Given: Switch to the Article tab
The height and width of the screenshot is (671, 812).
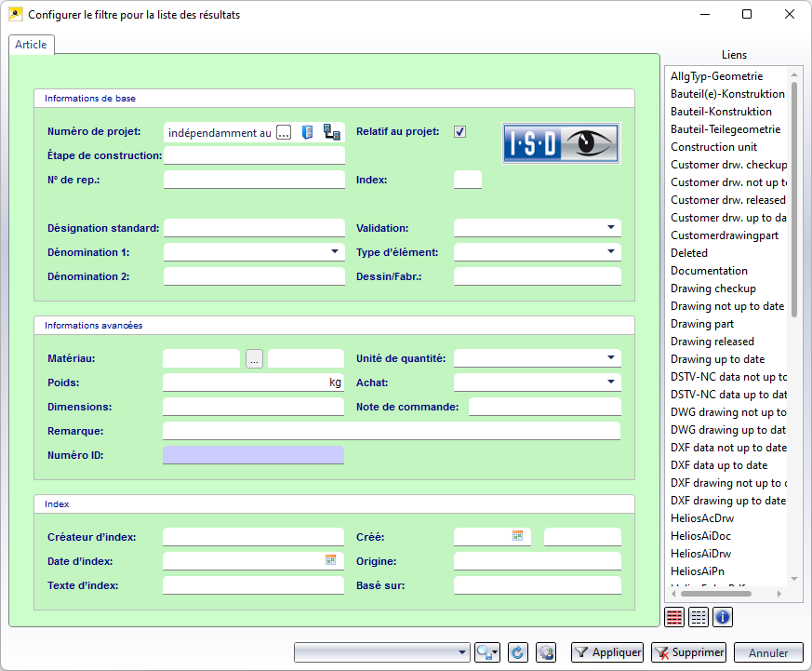Looking at the screenshot, I should coord(32,45).
